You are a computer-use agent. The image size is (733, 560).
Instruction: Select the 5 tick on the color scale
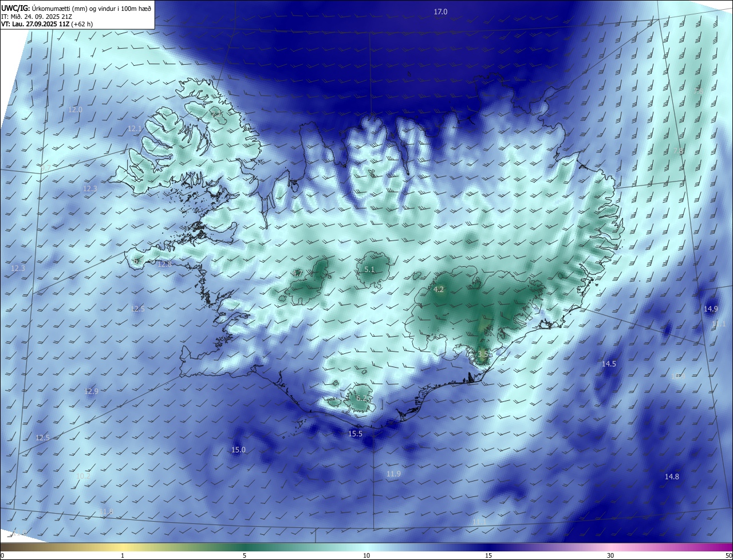pyautogui.click(x=245, y=555)
